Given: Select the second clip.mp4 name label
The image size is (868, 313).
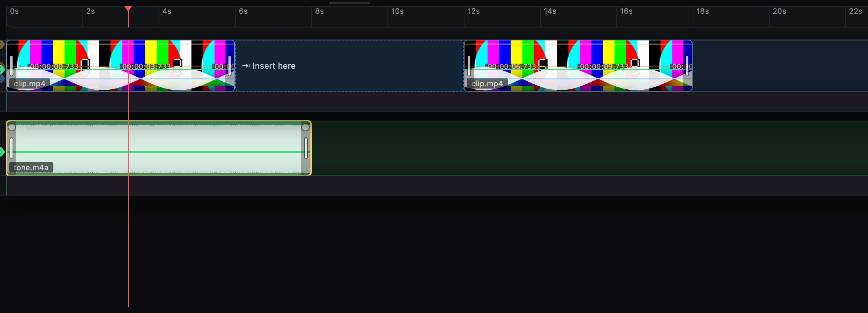Looking at the screenshot, I should [x=487, y=84].
